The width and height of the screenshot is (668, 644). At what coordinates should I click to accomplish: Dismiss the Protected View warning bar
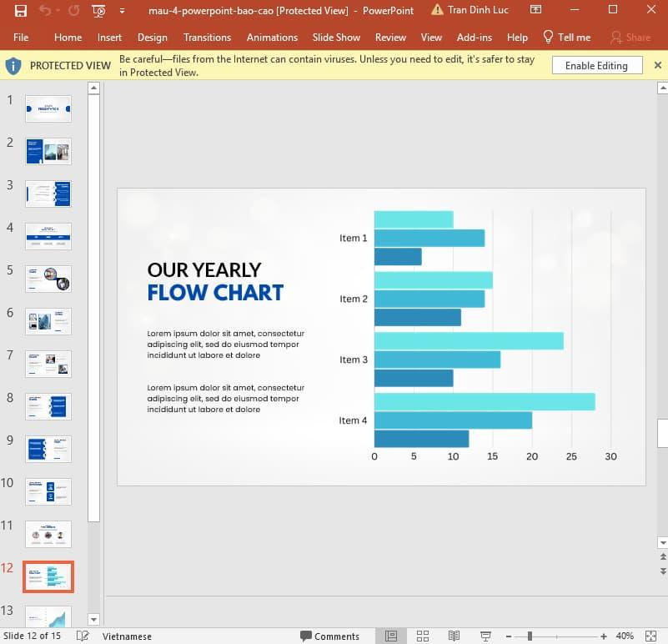point(658,63)
